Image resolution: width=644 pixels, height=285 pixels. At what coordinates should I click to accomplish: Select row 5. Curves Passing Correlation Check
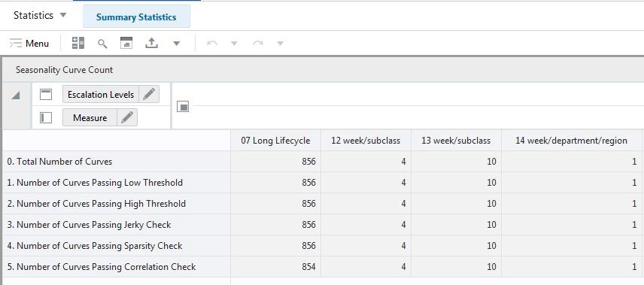pyautogui.click(x=116, y=267)
